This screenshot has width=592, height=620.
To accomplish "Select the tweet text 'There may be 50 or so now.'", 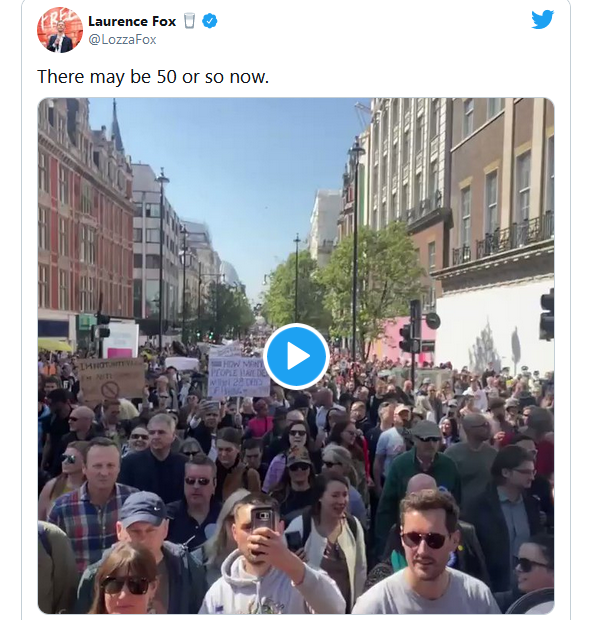I will click(x=153, y=77).
